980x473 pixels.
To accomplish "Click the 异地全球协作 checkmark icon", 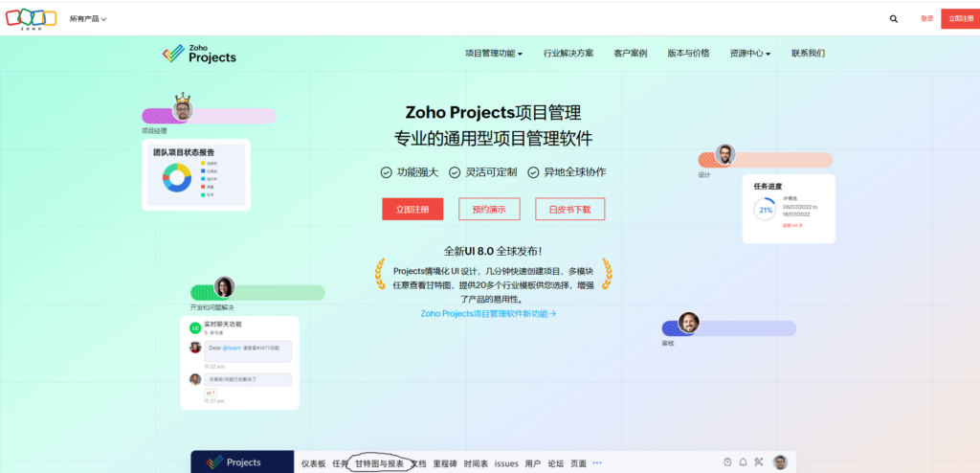I will point(533,172).
